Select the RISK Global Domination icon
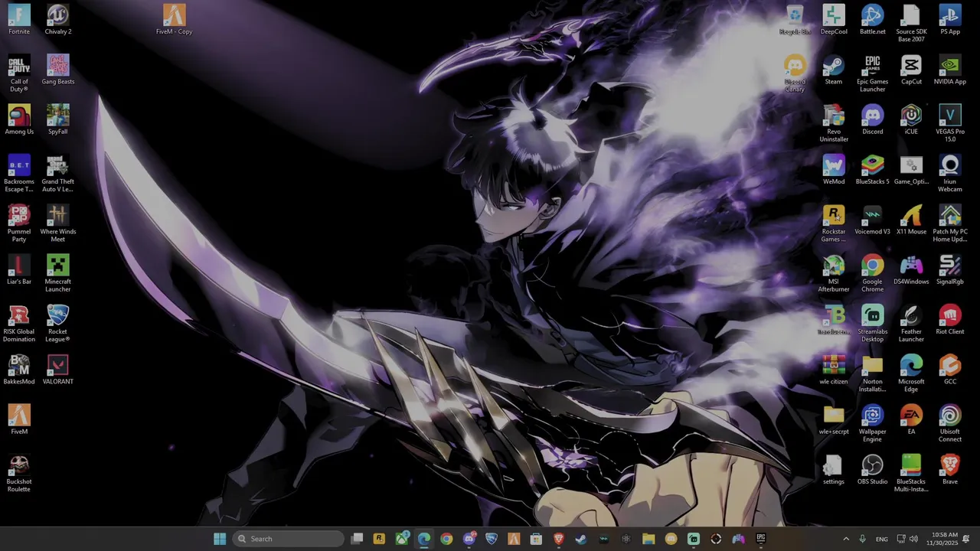This screenshot has width=980, height=551. (19, 324)
